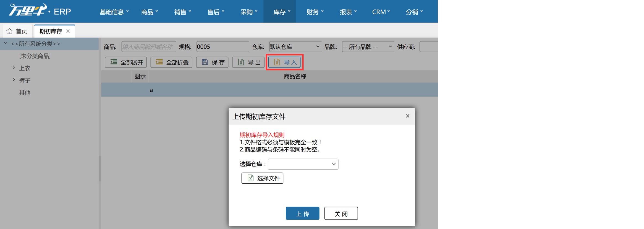Viewport: 644px width, 229px height.
Task: Expand the 上衣 category node
Action: tap(14, 67)
